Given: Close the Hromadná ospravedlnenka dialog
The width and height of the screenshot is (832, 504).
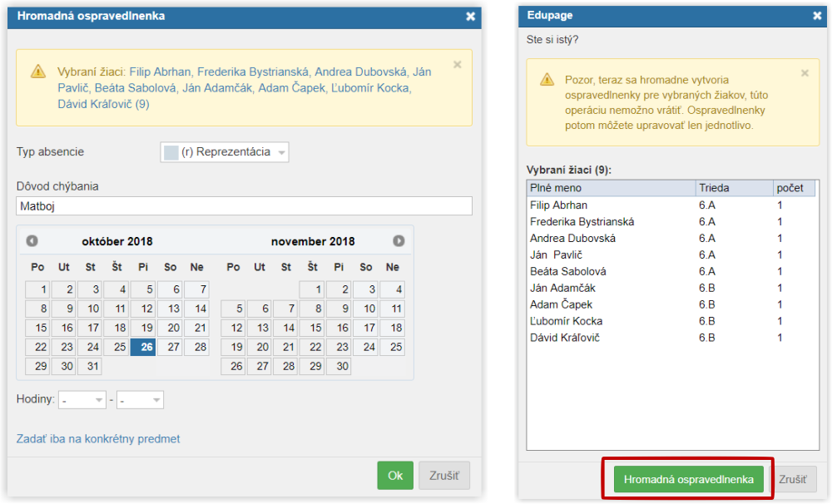Looking at the screenshot, I should point(470,17).
